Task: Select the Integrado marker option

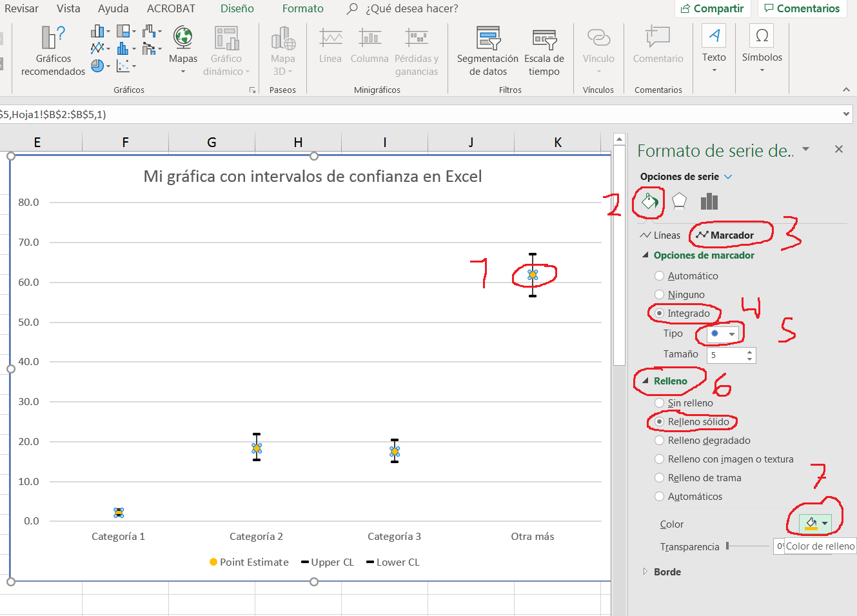Action: tap(660, 313)
